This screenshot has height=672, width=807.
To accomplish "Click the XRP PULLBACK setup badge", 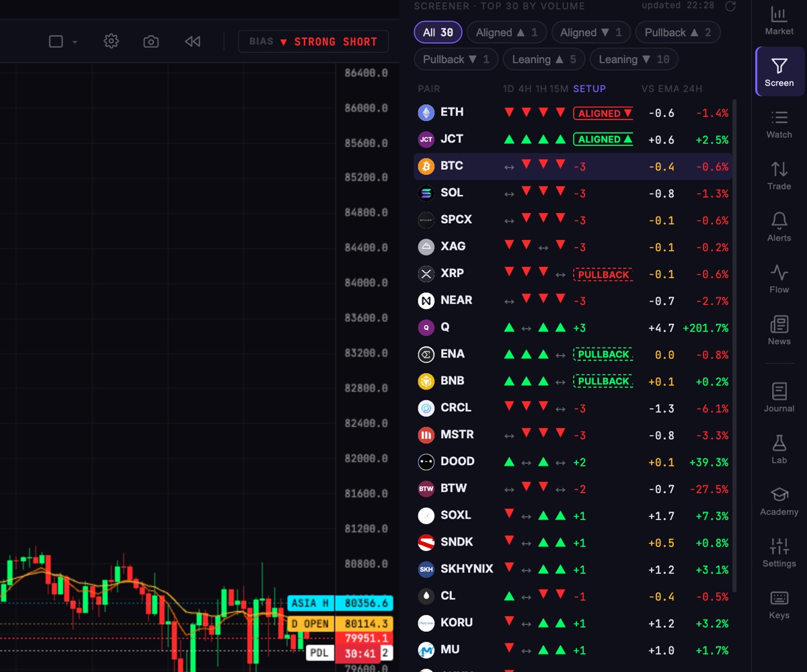I will point(603,274).
